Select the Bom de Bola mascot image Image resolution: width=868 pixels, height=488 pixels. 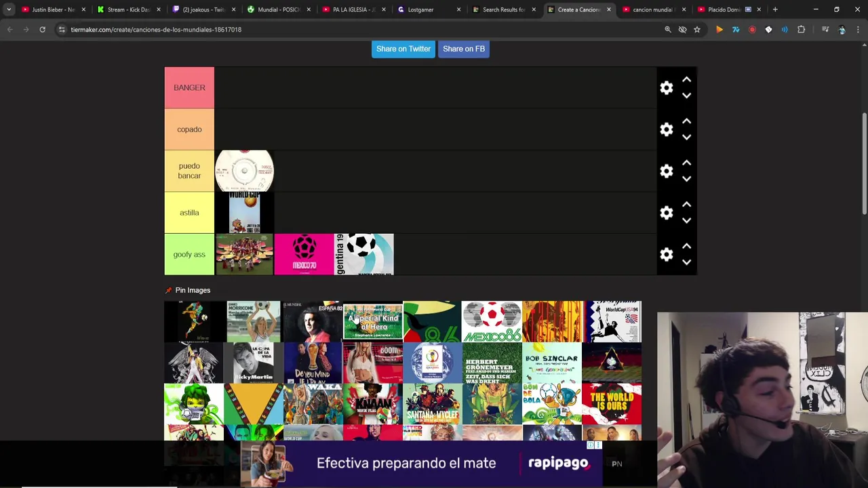(551, 404)
